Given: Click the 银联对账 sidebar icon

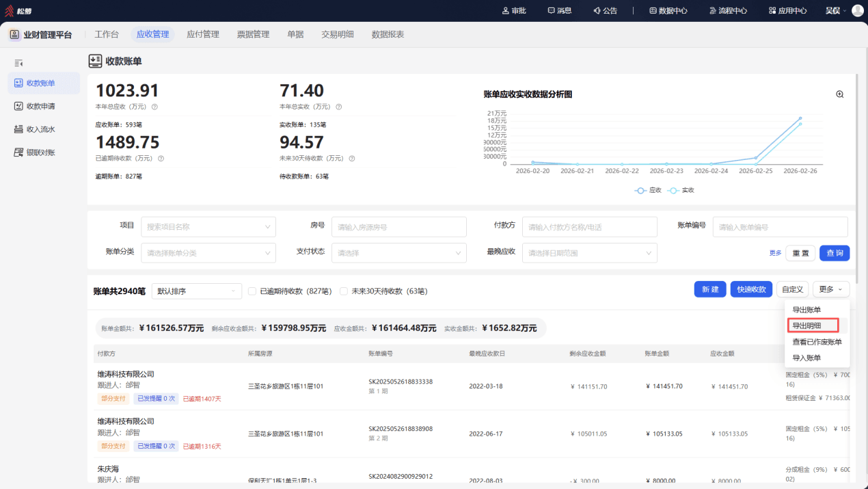Looking at the screenshot, I should pyautogui.click(x=19, y=153).
